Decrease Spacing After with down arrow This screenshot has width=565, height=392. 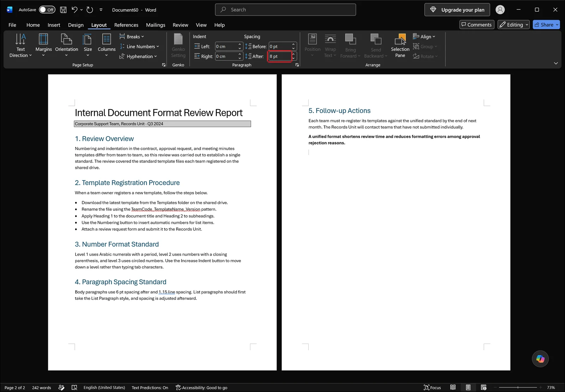click(x=293, y=58)
